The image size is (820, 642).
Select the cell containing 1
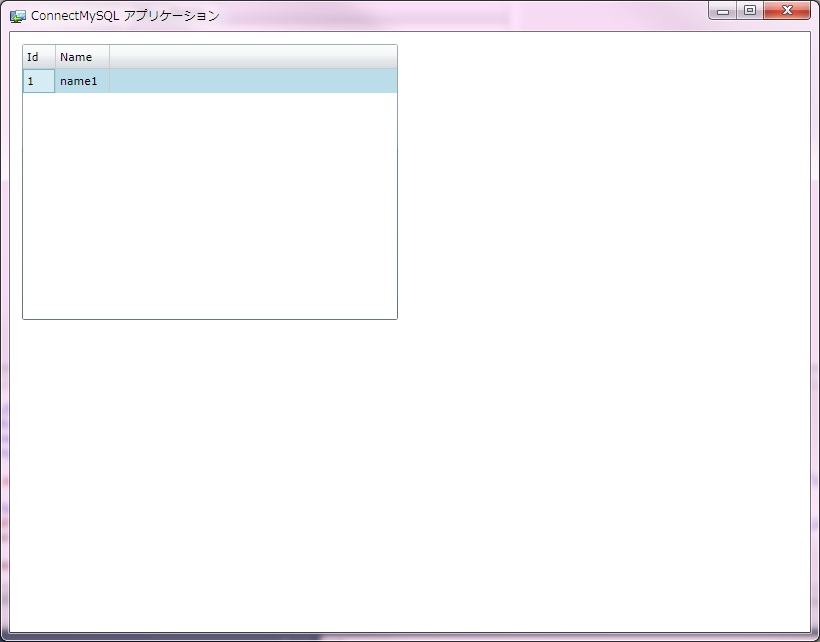tap(39, 81)
